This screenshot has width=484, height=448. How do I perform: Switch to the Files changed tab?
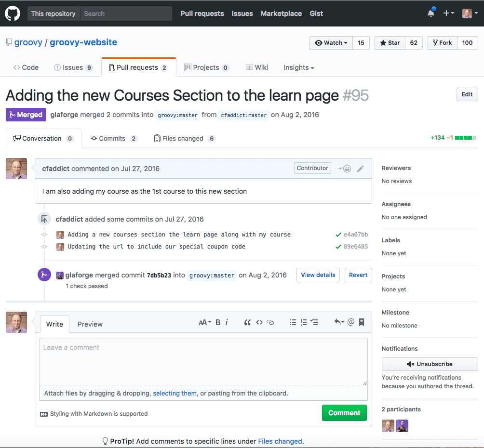coord(183,139)
